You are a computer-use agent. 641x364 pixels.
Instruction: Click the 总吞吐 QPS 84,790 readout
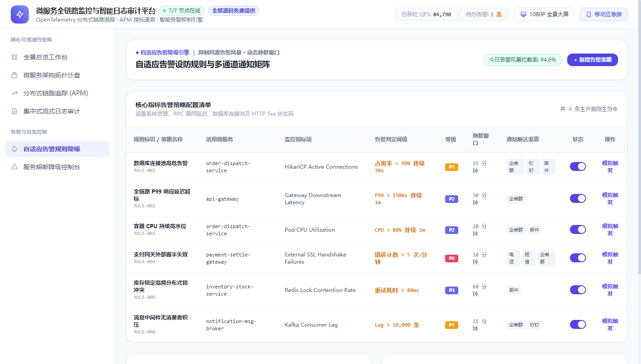(x=426, y=14)
